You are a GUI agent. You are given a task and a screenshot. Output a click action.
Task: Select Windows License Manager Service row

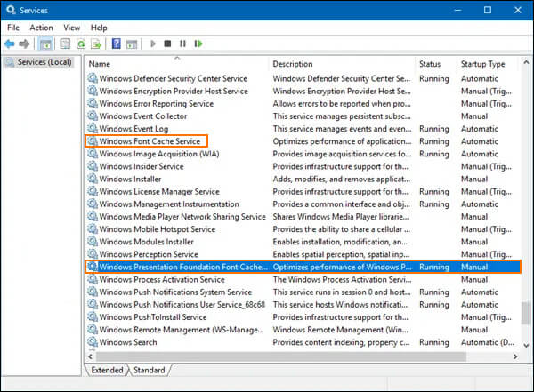click(303, 191)
